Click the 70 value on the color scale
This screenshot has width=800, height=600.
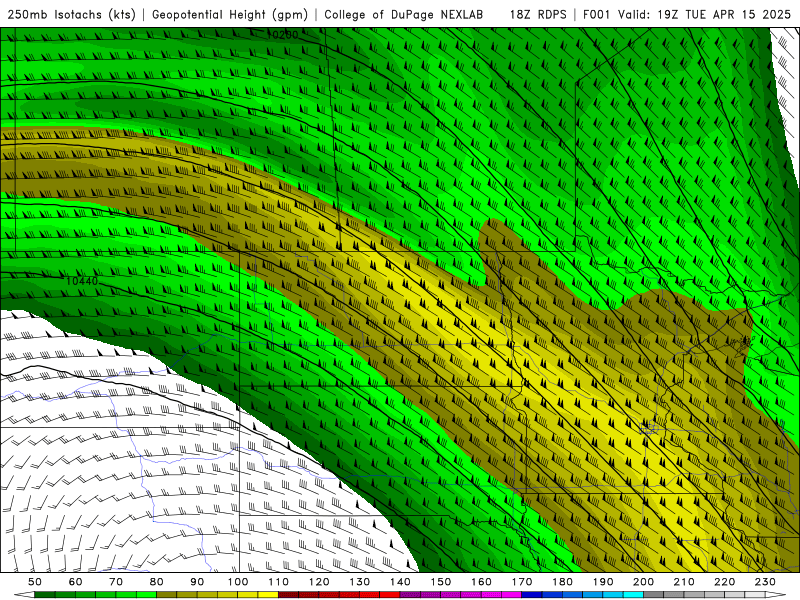coord(116,582)
